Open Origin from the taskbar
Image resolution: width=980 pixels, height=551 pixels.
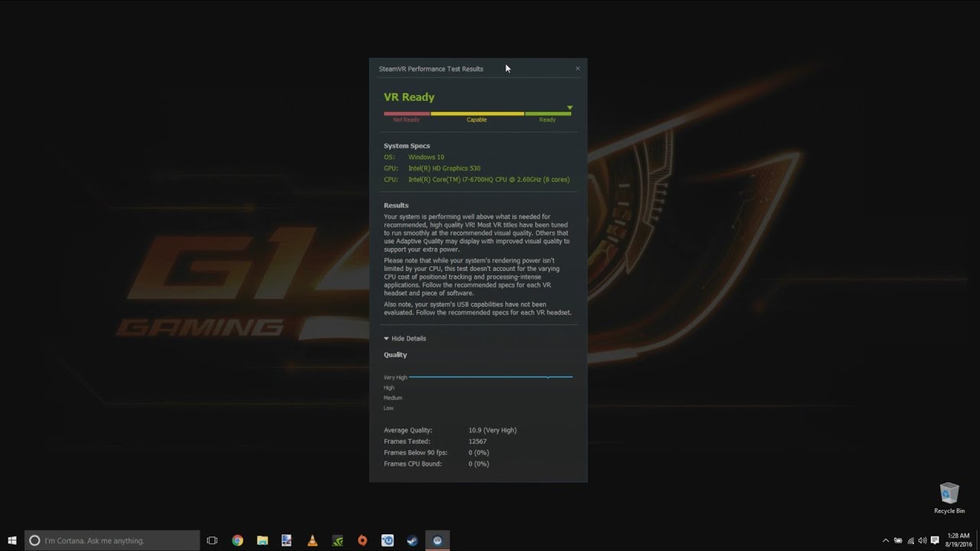click(363, 540)
